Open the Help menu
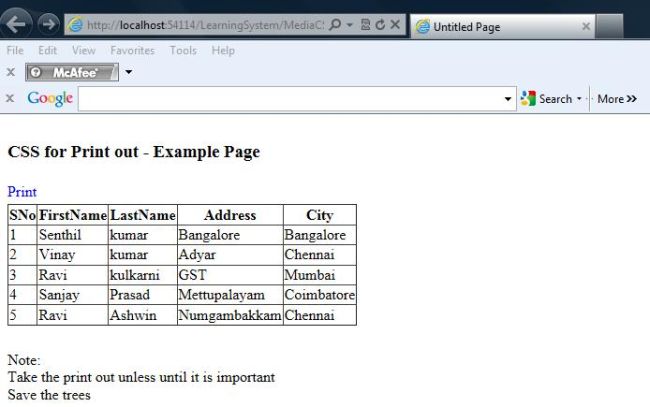This screenshot has width=650, height=407. tap(223, 51)
